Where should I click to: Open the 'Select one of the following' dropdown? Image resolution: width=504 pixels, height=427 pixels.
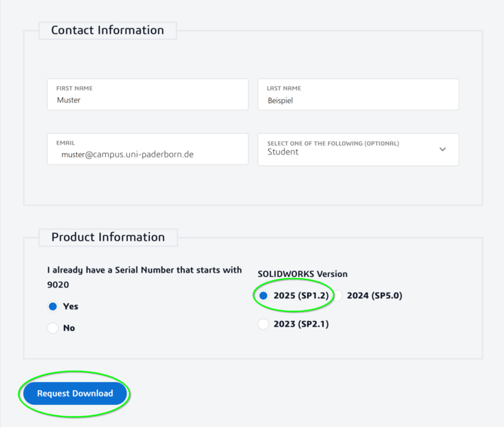358,149
